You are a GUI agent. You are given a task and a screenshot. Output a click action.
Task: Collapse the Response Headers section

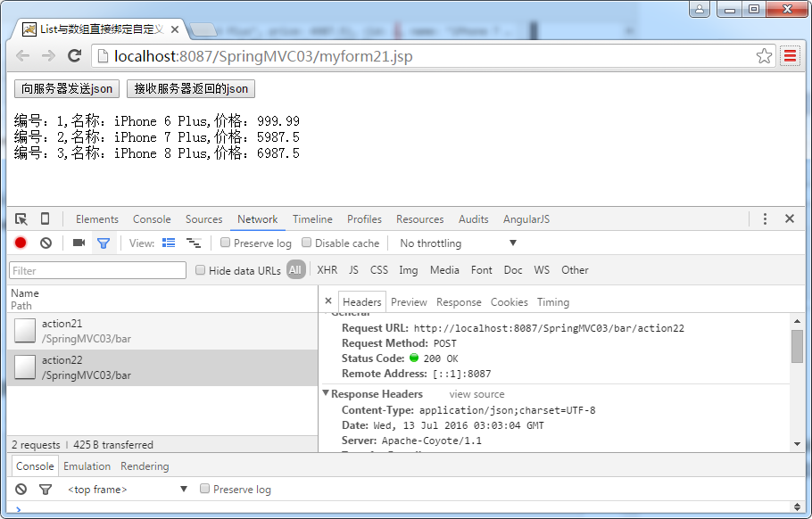(326, 393)
